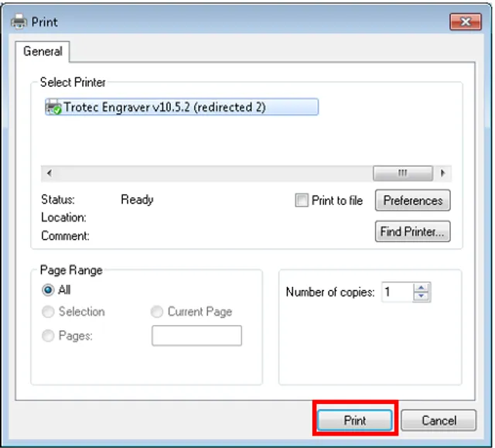Choose the Selection radio button
Image resolution: width=495 pixels, height=448 pixels.
coord(48,312)
